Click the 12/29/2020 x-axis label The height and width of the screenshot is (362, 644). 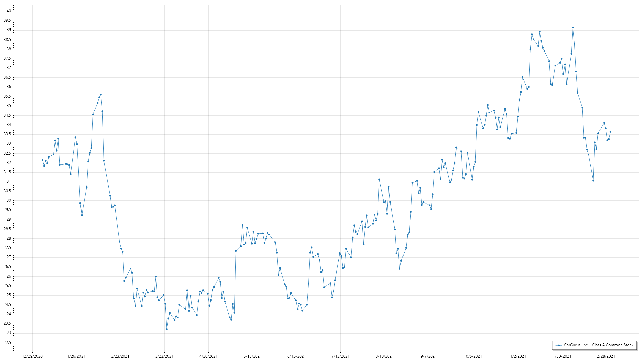(x=32, y=356)
